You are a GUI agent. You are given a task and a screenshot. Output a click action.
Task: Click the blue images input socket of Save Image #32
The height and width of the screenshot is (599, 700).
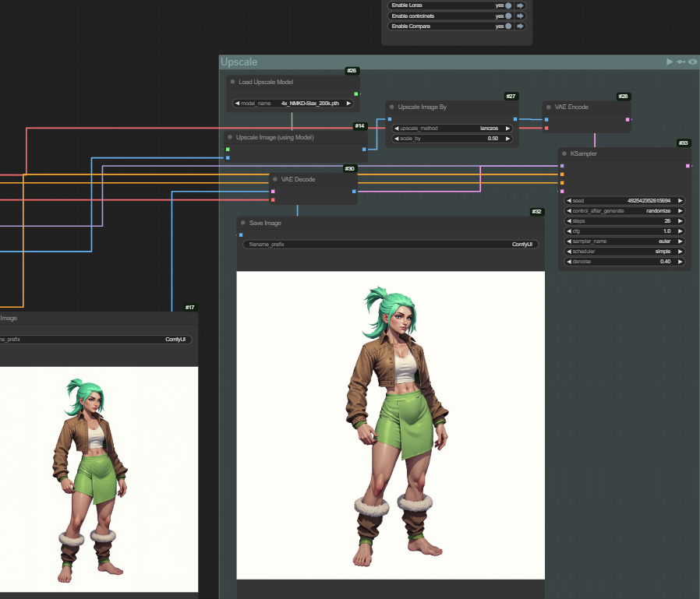coord(241,235)
